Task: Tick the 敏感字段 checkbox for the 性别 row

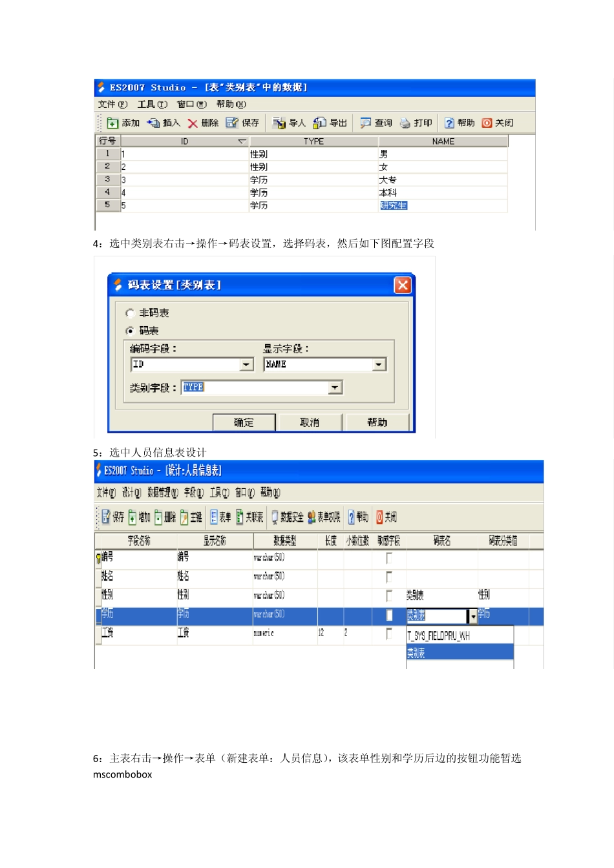Action: 389,595
